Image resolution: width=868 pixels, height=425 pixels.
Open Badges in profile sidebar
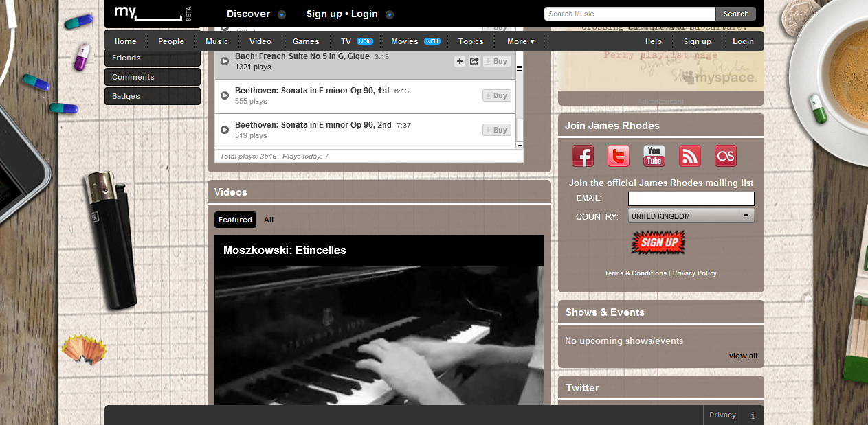(x=153, y=96)
